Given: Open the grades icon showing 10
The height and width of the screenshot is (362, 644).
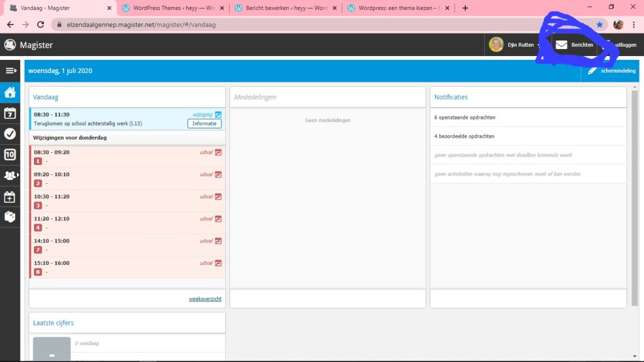Looking at the screenshot, I should coord(10,154).
